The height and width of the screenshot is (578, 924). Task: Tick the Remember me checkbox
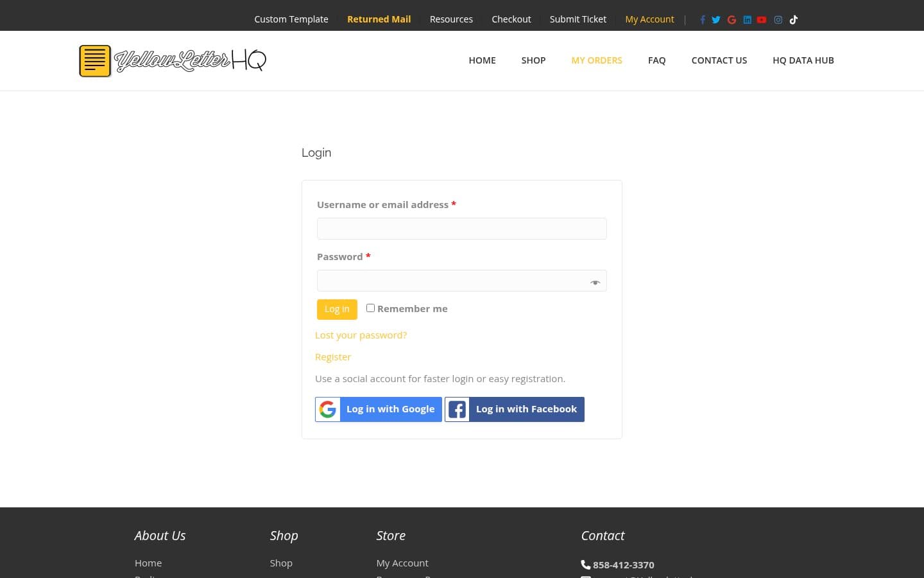pos(370,308)
